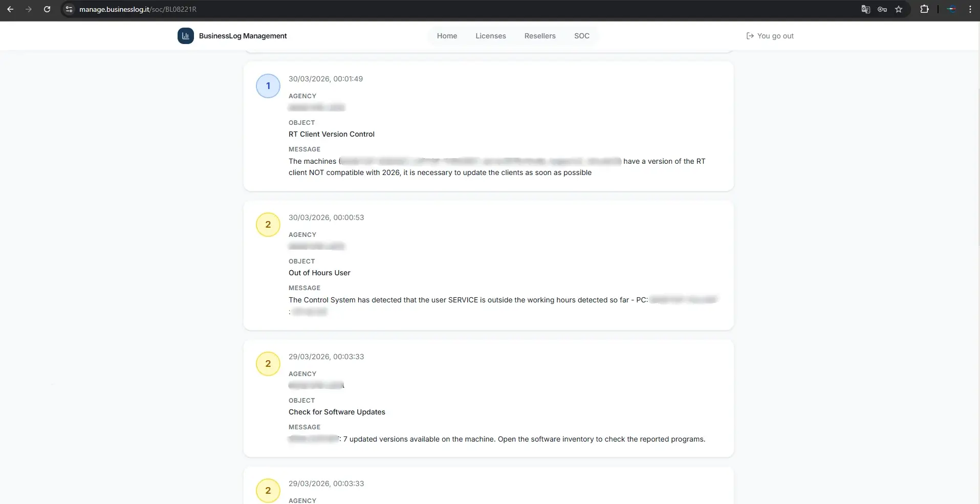Screen dimensions: 980x504
Task: Select the timestamp above Check for Software Updates
Action: 326,357
